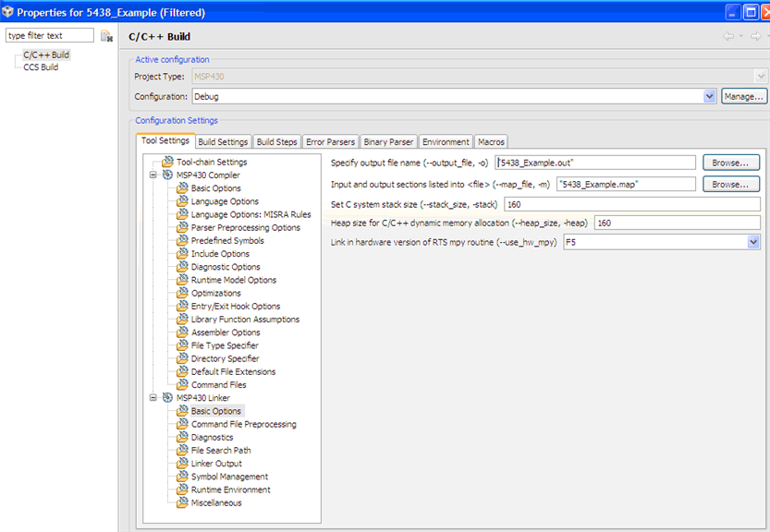Select Diagnostics under MSP430 Linker
The image size is (770, 532).
pyautogui.click(x=213, y=437)
